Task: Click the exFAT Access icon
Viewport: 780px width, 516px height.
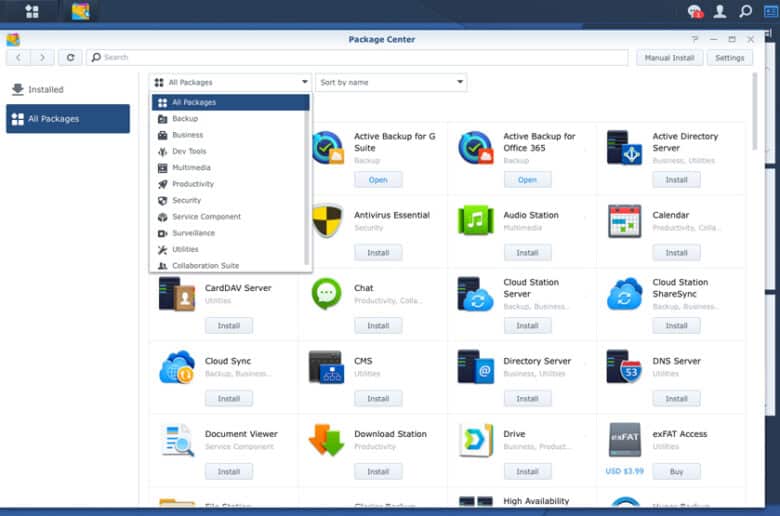Action: point(625,439)
